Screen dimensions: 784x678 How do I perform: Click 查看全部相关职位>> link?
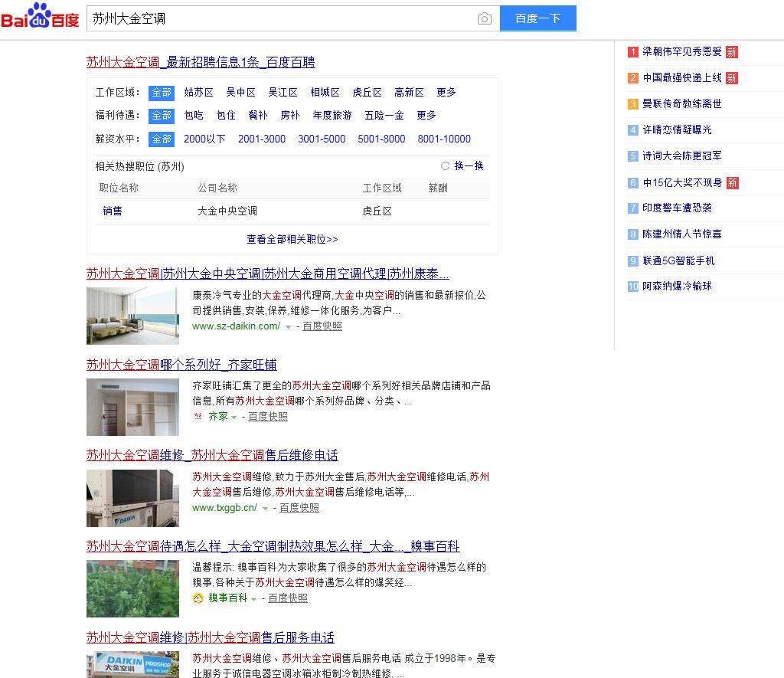pos(292,239)
